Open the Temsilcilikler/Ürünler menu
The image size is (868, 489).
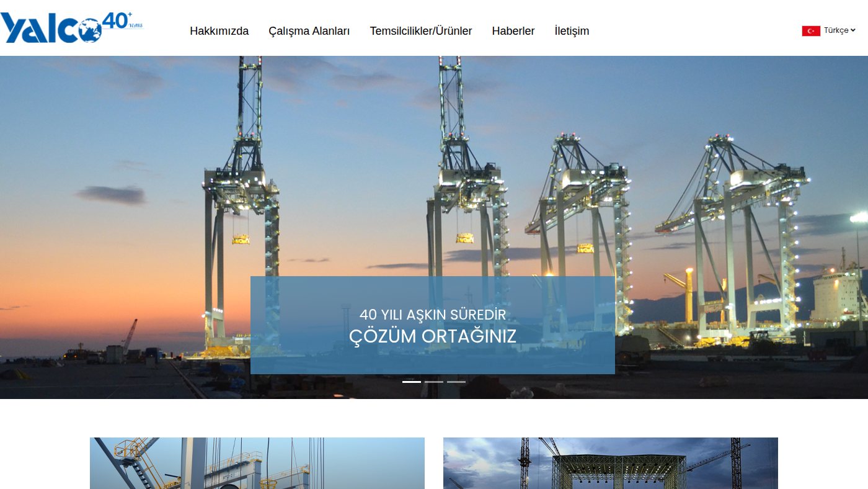pyautogui.click(x=421, y=31)
